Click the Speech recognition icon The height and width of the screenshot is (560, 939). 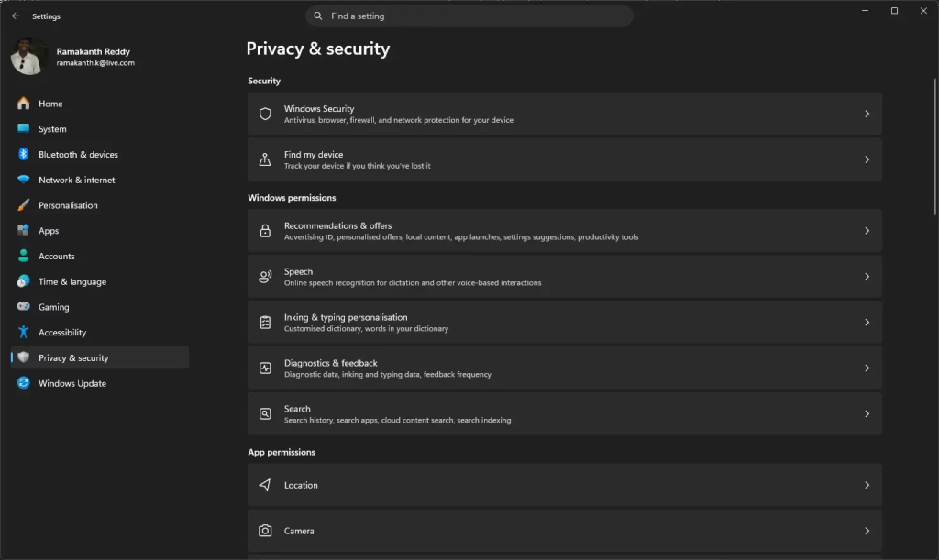click(x=265, y=277)
